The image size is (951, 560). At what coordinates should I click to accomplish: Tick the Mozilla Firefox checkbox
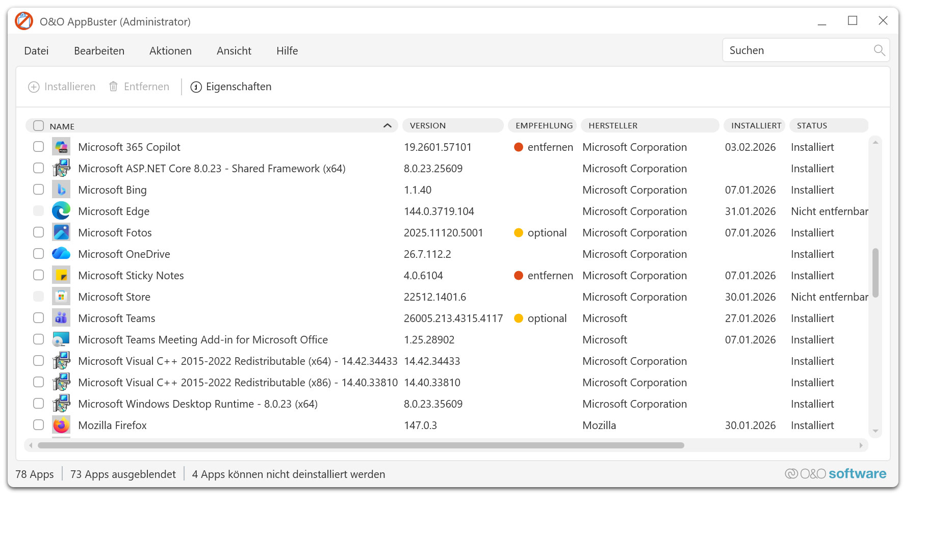pos(39,425)
